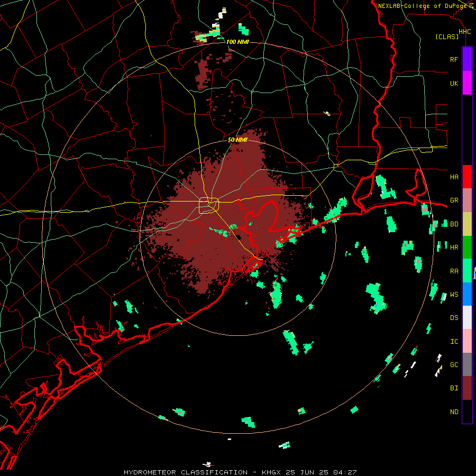476x476 pixels.
Task: Click the "GC" legend label
Action: click(454, 364)
